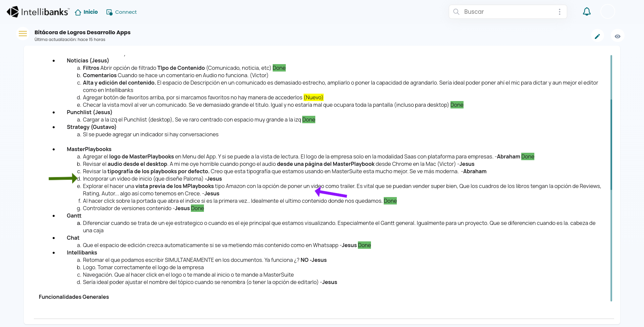
Task: Click the Buscar search field
Action: (508, 12)
